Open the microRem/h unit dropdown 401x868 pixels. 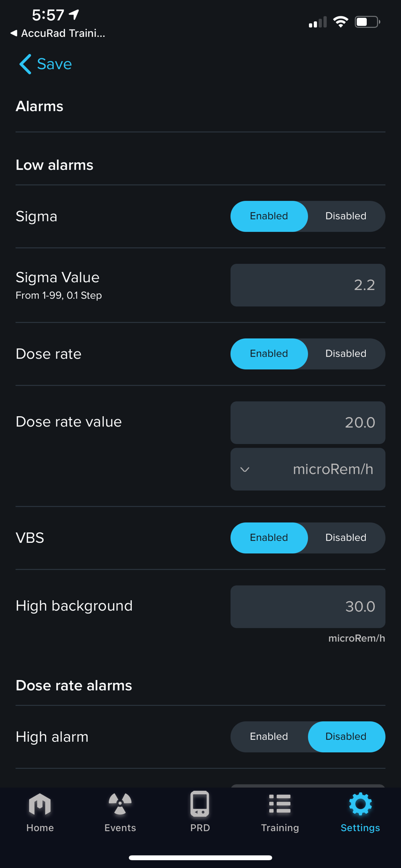(308, 469)
